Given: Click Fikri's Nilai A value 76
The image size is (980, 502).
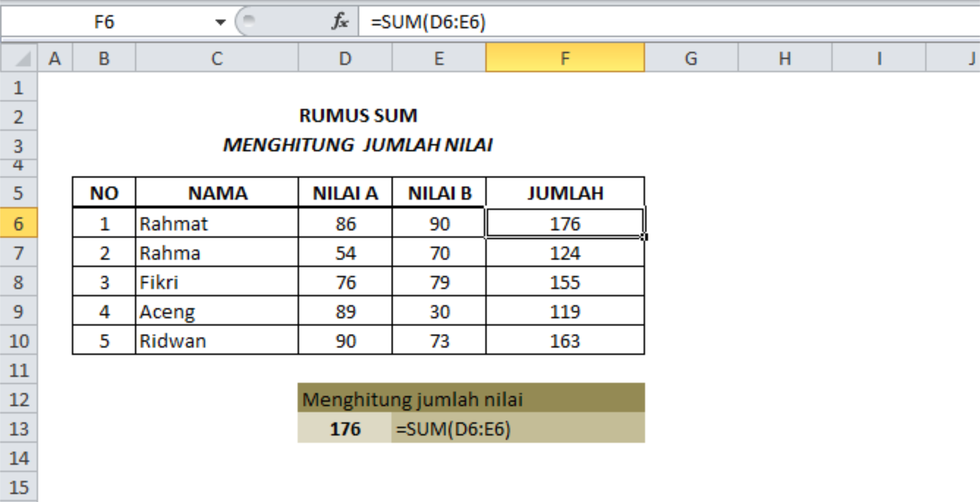Looking at the screenshot, I should pos(345,282).
